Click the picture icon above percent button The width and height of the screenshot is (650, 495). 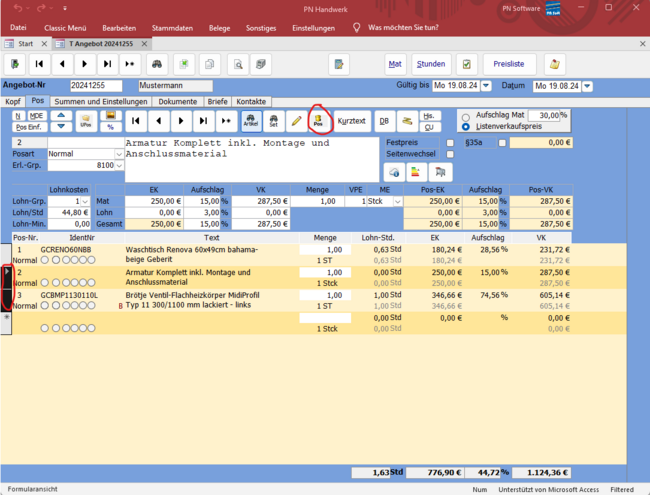coord(111,115)
